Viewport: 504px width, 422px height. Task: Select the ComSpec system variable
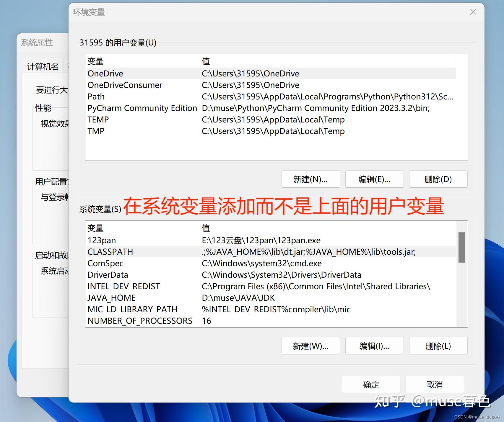coord(105,263)
